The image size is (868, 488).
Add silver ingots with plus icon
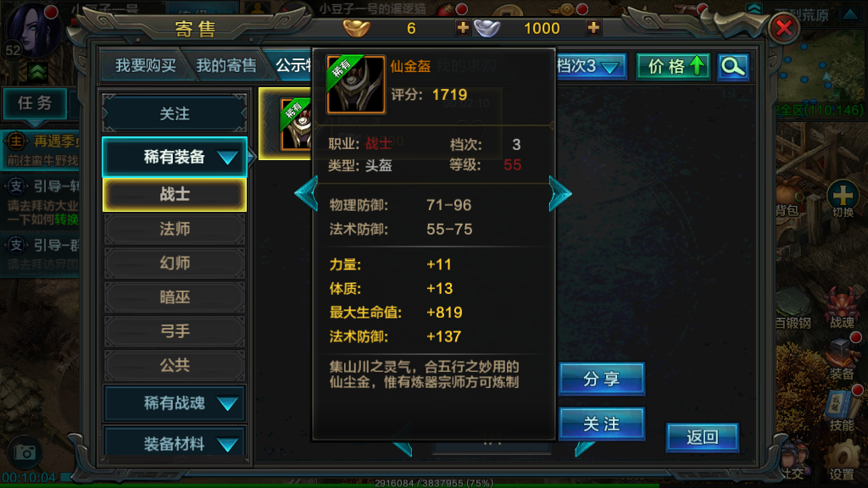point(593,28)
